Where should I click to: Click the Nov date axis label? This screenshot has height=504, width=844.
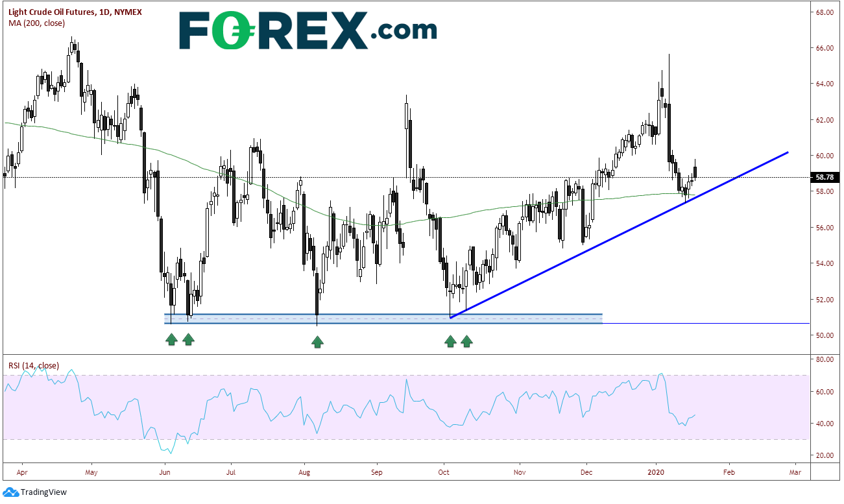pos(519,474)
